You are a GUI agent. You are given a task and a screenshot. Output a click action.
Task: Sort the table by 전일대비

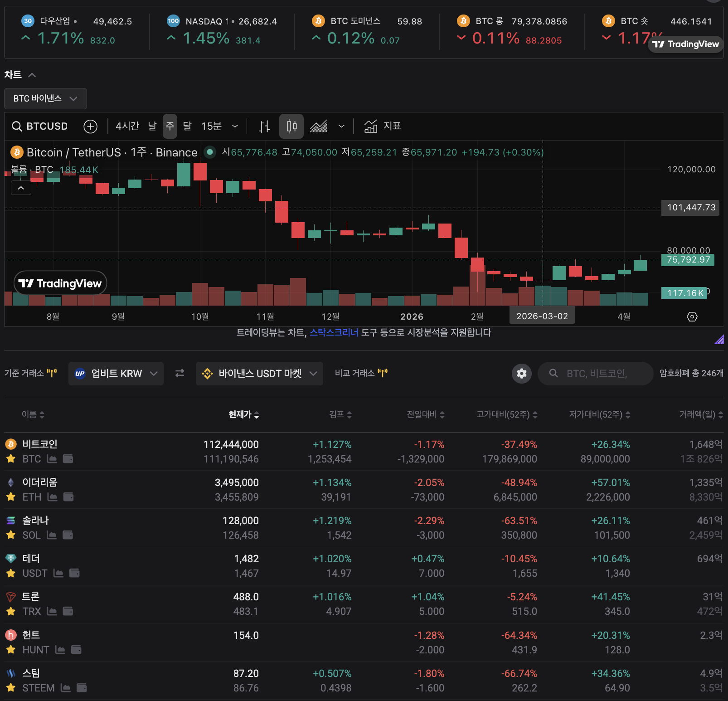coord(426,414)
